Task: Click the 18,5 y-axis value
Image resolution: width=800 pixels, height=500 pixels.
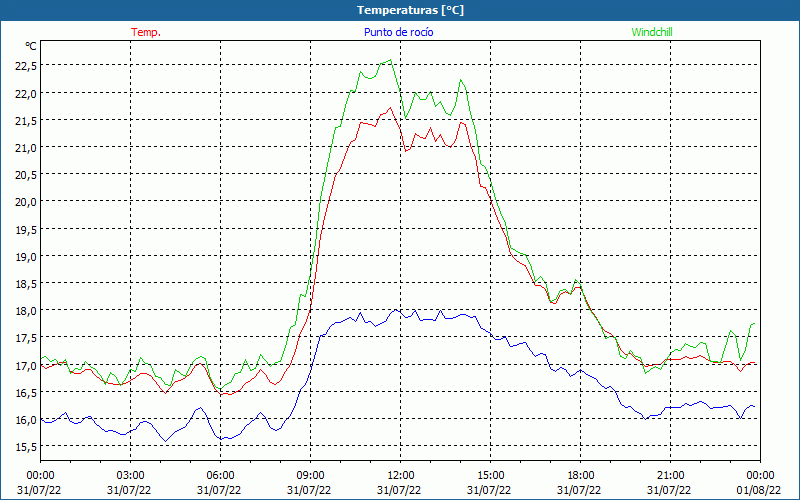Action: (26, 284)
